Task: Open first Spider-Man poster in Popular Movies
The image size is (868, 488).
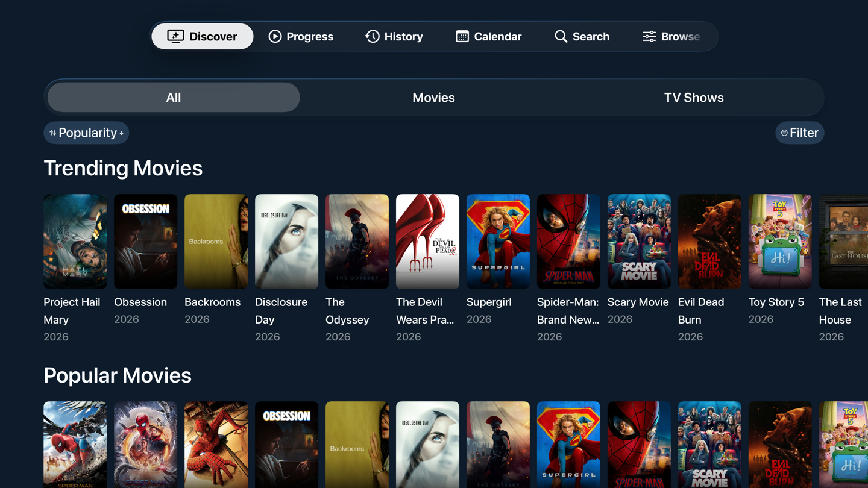Action: (75, 445)
